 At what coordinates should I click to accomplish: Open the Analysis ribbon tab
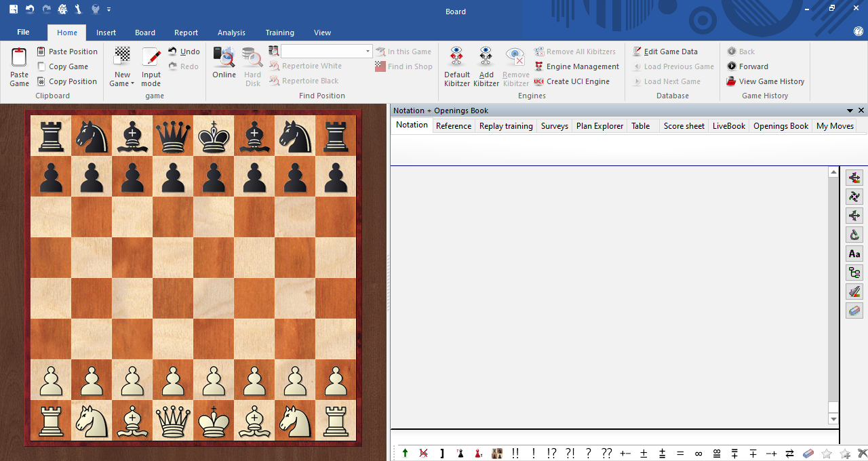coord(231,33)
